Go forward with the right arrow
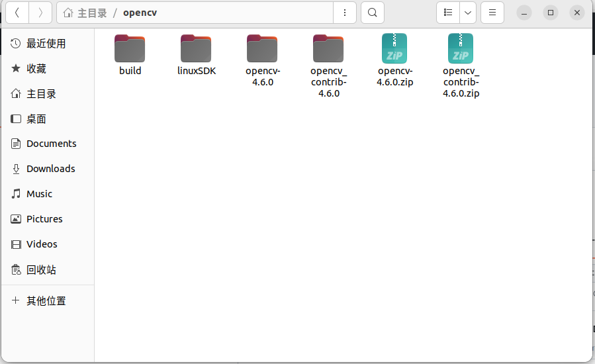 pos(40,13)
